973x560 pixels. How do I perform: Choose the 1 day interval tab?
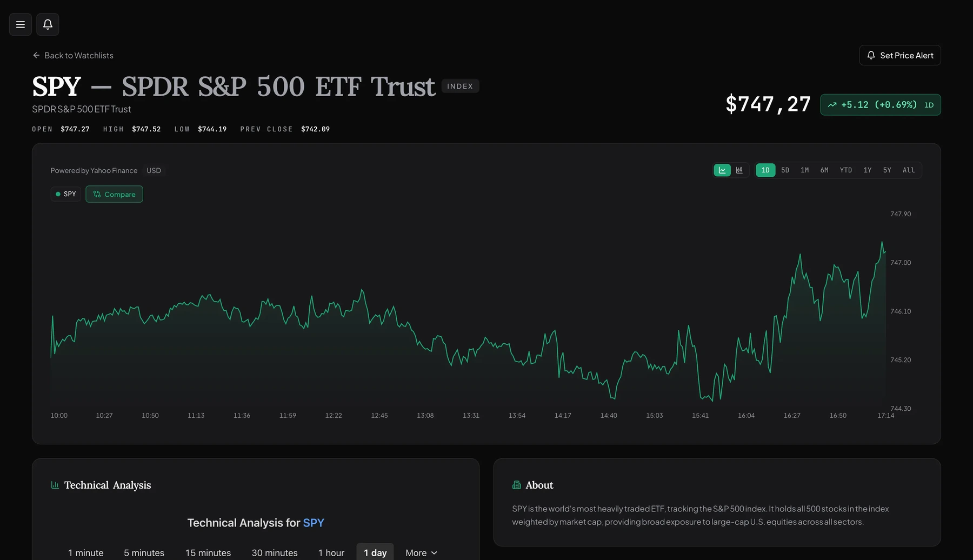click(x=375, y=552)
